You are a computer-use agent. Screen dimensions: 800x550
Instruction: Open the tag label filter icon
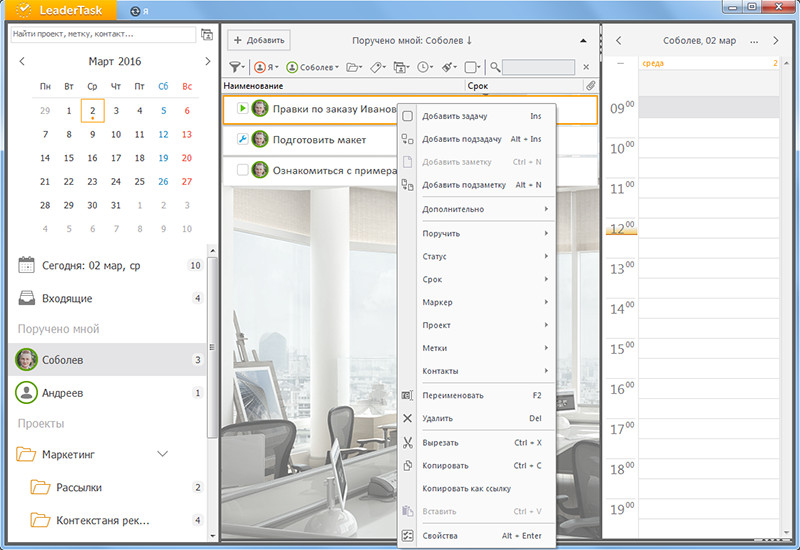(378, 67)
